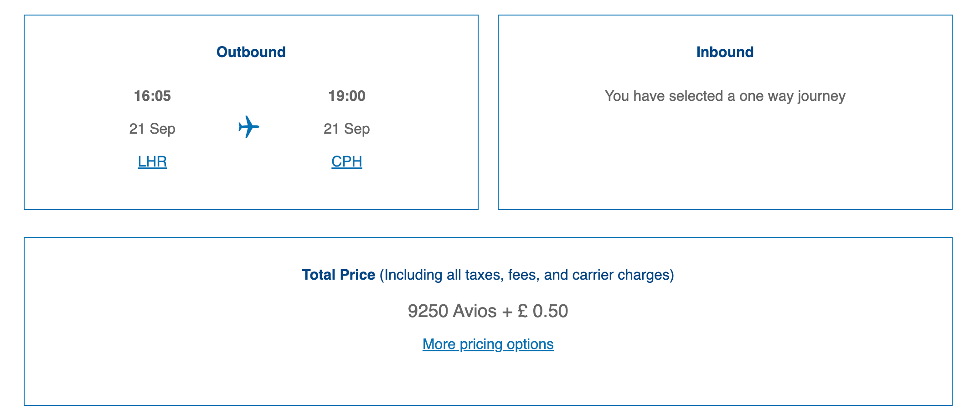
Task: Click the 21 Sep date under 16:05
Action: [x=152, y=129]
